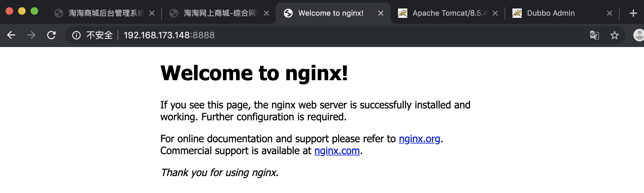
Task: Open the nginx.org link
Action: pos(420,139)
